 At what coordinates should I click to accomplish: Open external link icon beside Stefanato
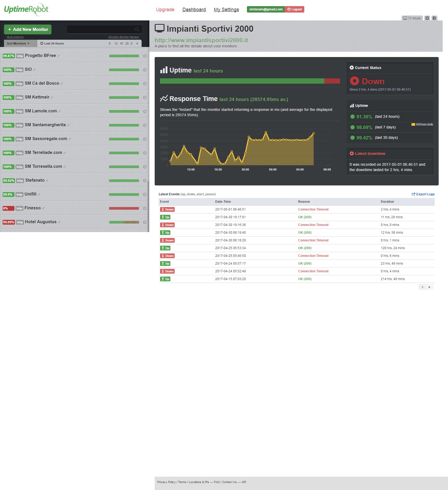(47, 181)
